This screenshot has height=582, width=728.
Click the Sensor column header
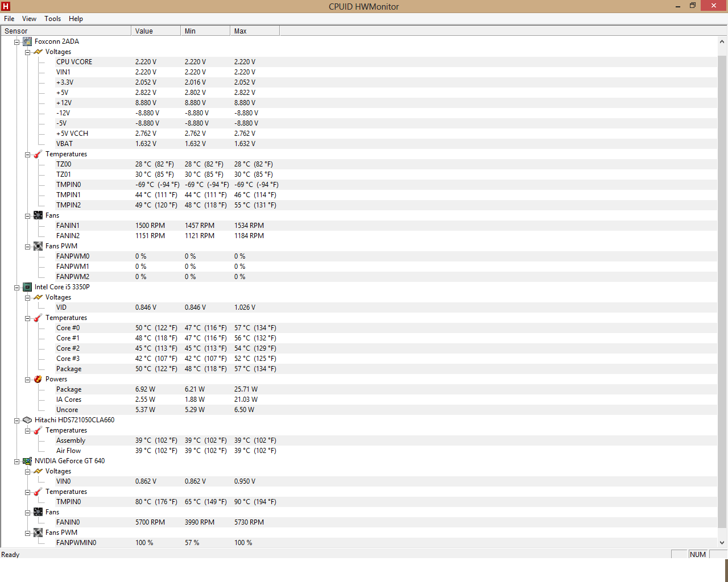[66, 31]
